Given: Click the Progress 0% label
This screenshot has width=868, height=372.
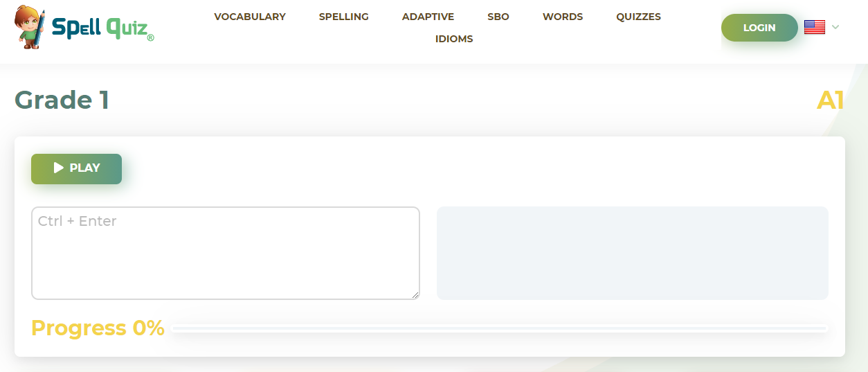Looking at the screenshot, I should pyautogui.click(x=98, y=328).
